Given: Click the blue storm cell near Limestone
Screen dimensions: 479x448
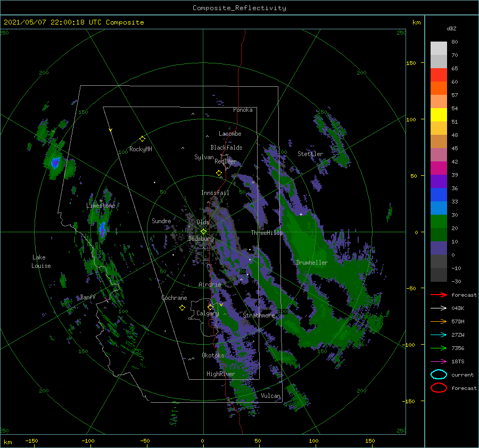Looking at the screenshot, I should tap(102, 230).
